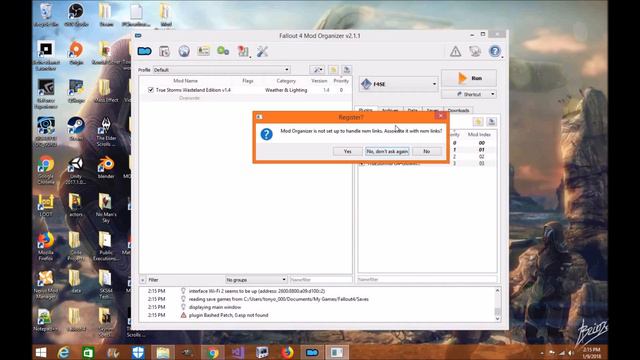This screenshot has width=640, height=360.
Task: Select Google Chrome desktop icon
Action: (x=46, y=170)
